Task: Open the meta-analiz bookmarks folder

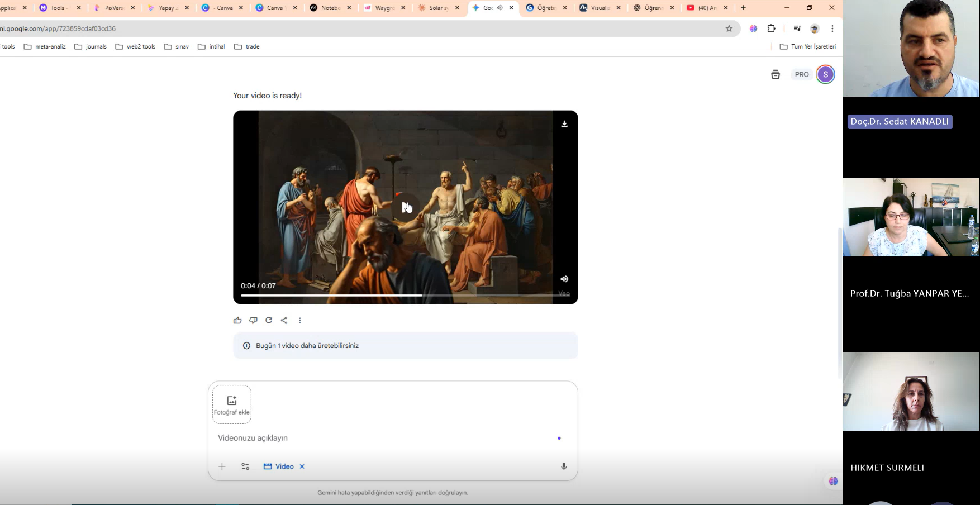Action: click(x=45, y=46)
